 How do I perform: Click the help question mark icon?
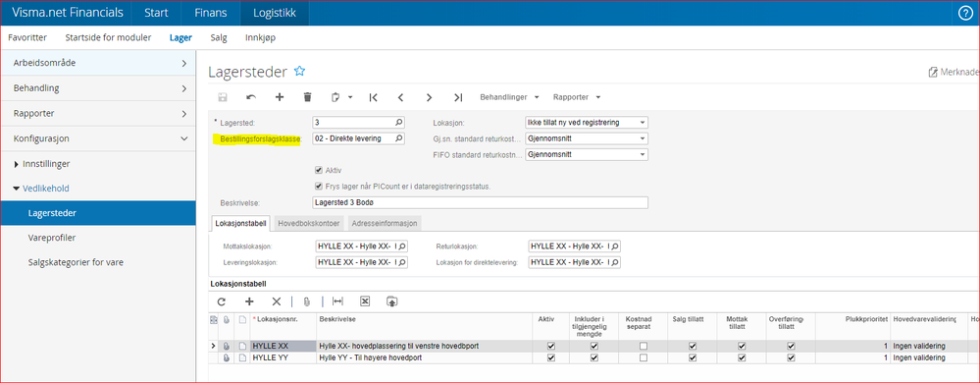click(965, 13)
